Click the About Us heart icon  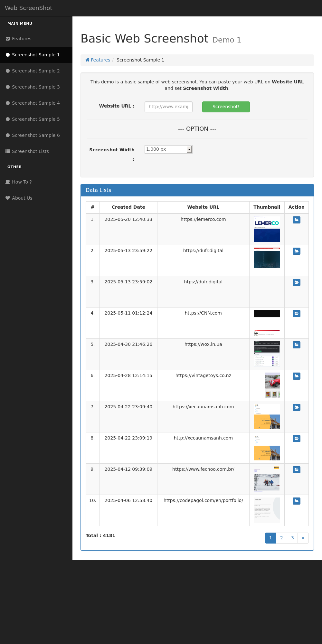(8, 198)
